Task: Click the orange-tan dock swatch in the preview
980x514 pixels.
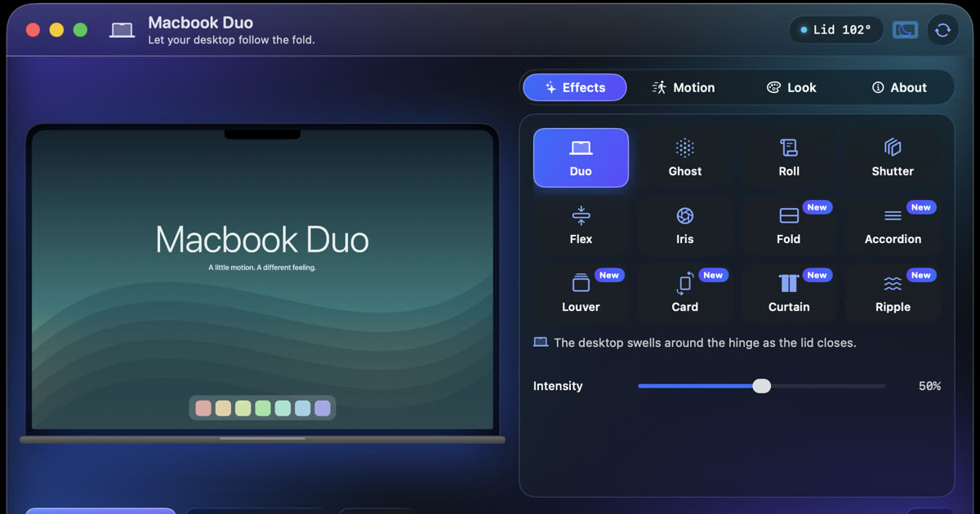Action: pos(223,408)
